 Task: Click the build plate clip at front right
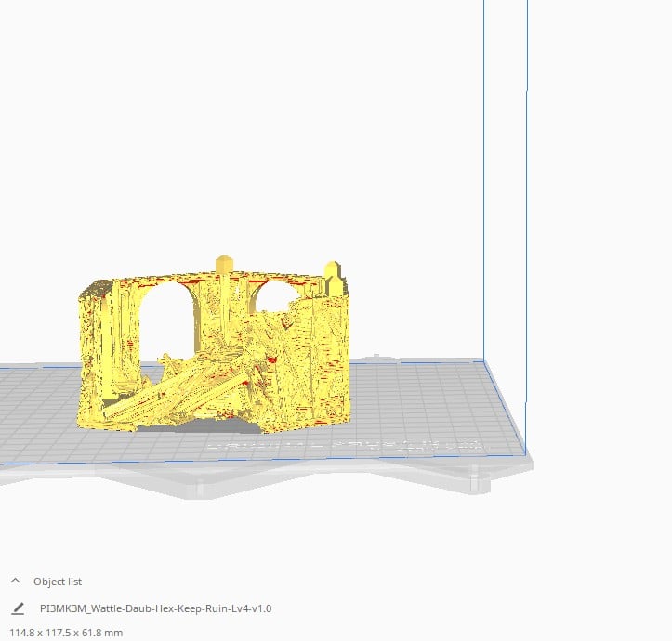coord(480,479)
